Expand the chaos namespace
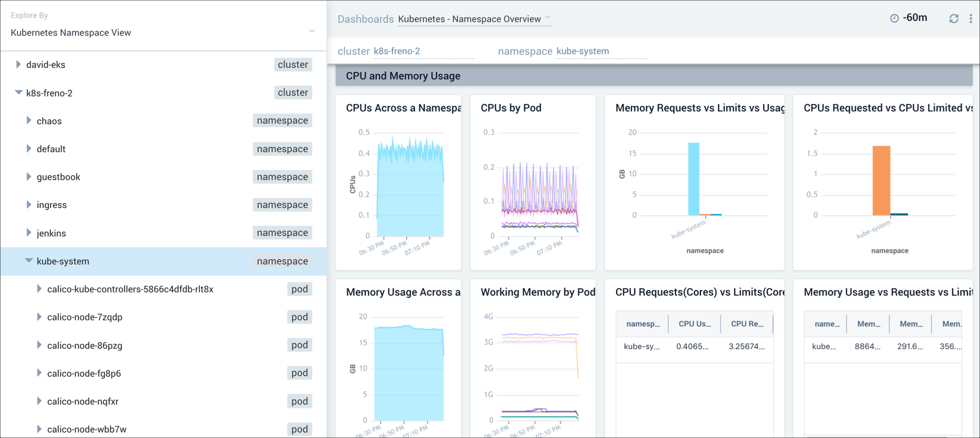The height and width of the screenshot is (438, 980). [29, 121]
